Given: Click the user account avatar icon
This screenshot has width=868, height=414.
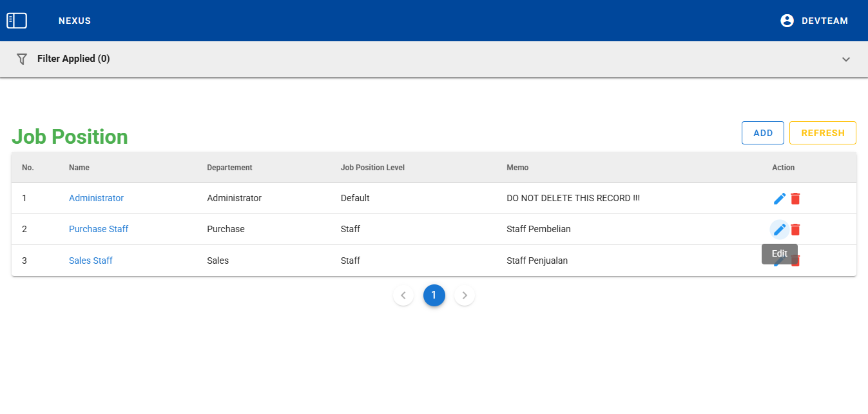Looking at the screenshot, I should (787, 21).
